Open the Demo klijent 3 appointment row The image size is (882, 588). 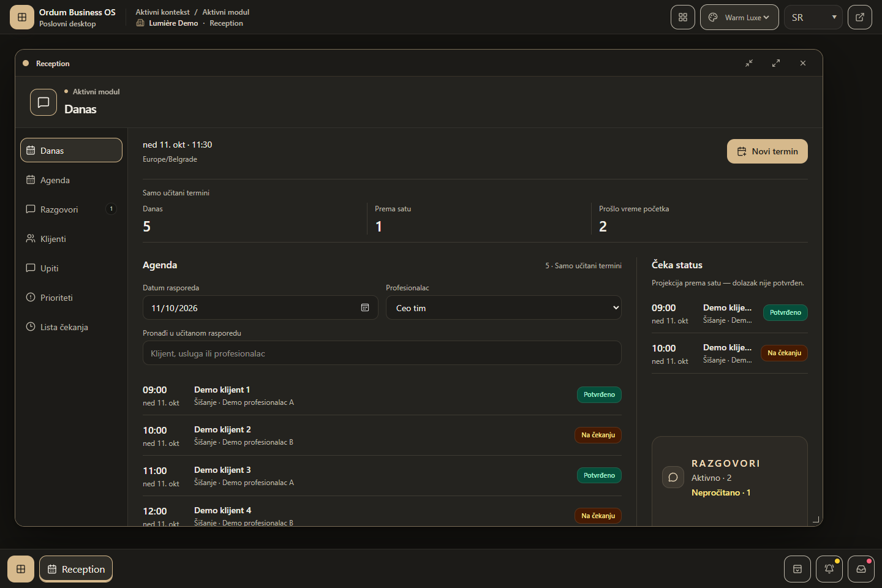(x=382, y=476)
